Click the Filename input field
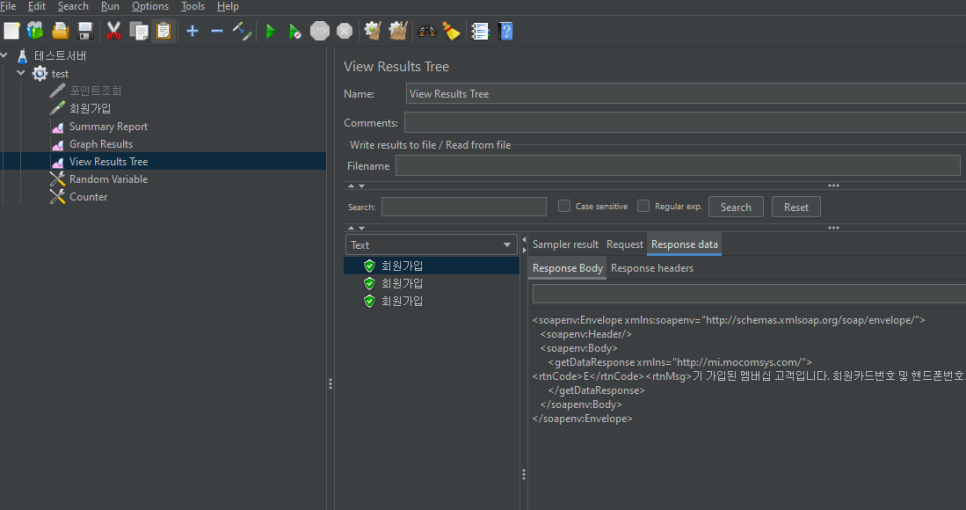This screenshot has width=966, height=510. [678, 166]
